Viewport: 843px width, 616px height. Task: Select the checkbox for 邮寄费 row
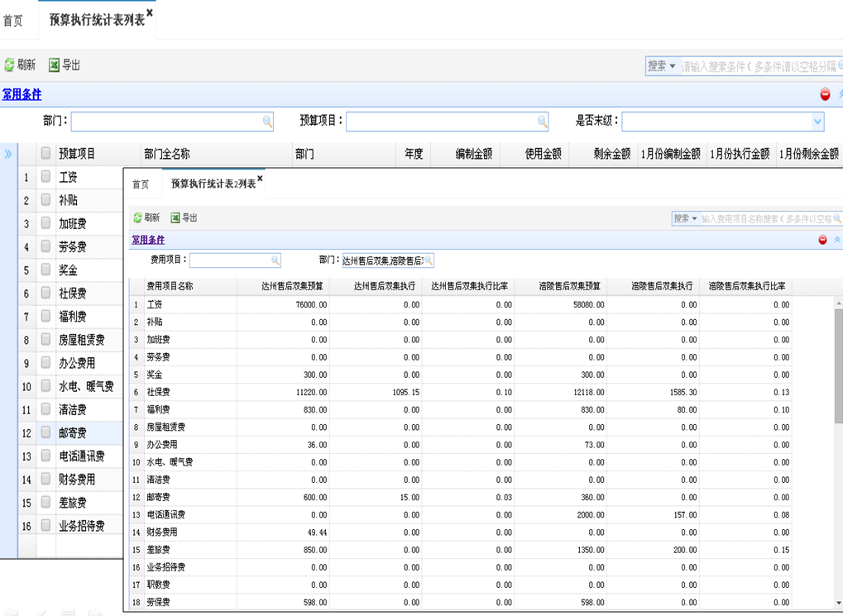click(46, 432)
